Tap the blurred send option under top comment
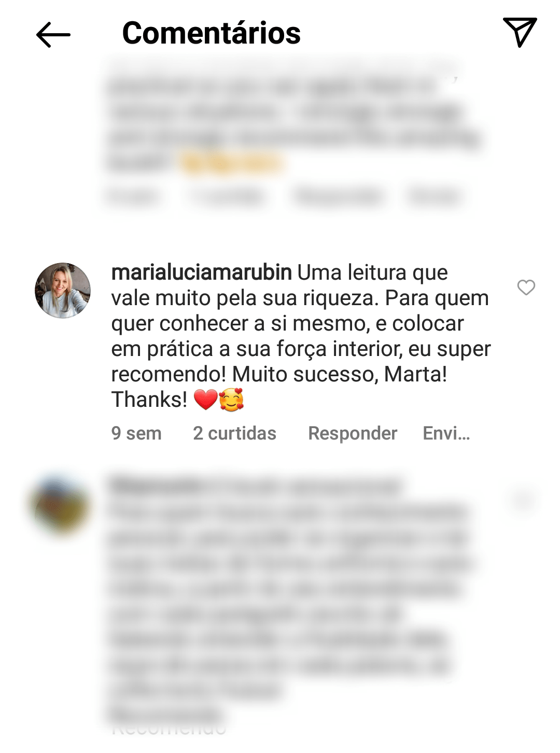Screen dimensions: 560x753 [x=433, y=197]
